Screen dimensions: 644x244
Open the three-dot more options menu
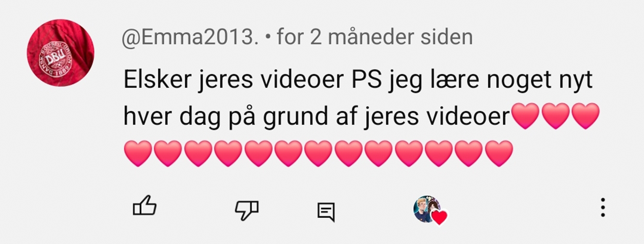coord(603,207)
